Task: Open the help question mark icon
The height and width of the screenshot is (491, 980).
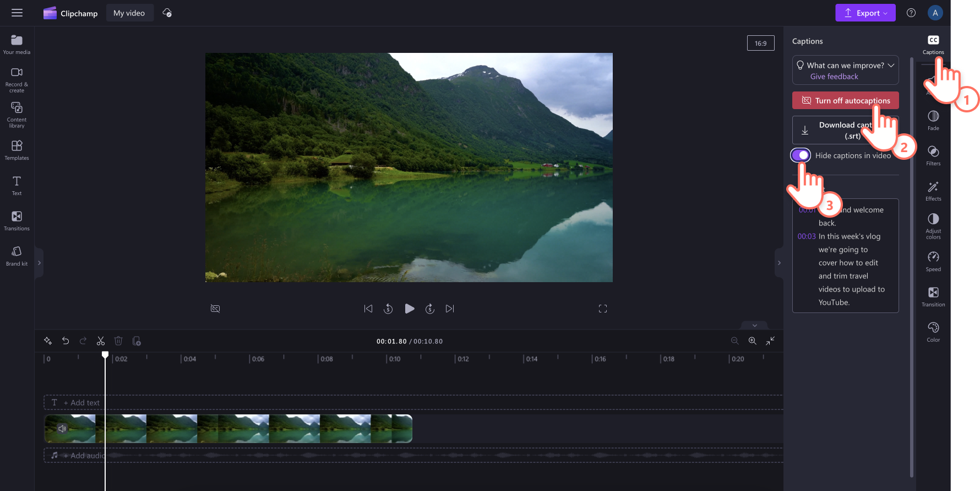Action: pyautogui.click(x=911, y=13)
